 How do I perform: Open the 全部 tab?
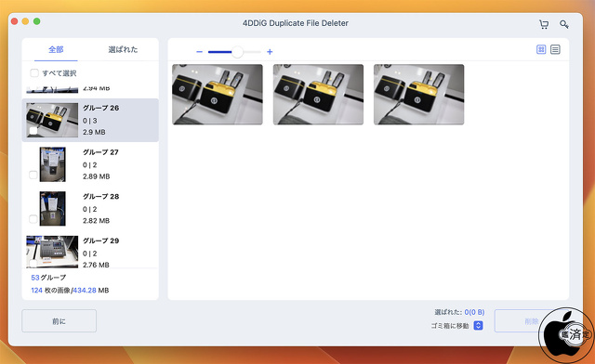click(x=56, y=49)
